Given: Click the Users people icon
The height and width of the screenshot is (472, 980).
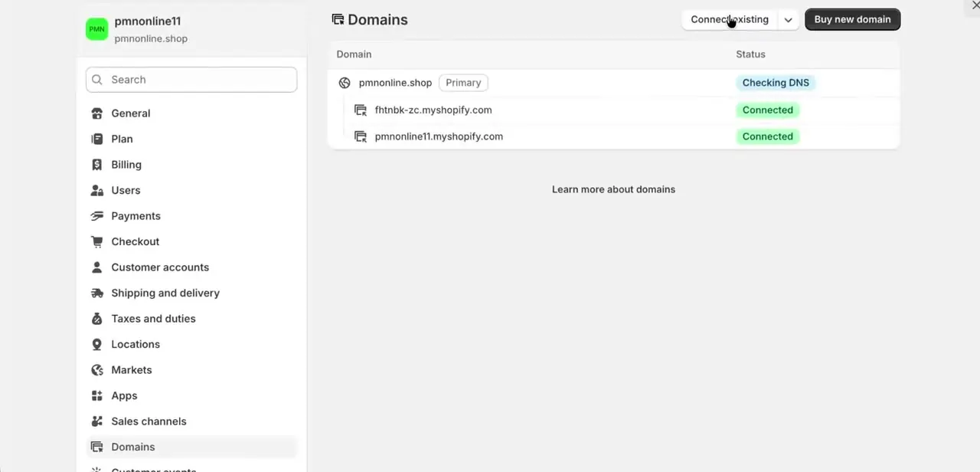Looking at the screenshot, I should pyautogui.click(x=97, y=190).
